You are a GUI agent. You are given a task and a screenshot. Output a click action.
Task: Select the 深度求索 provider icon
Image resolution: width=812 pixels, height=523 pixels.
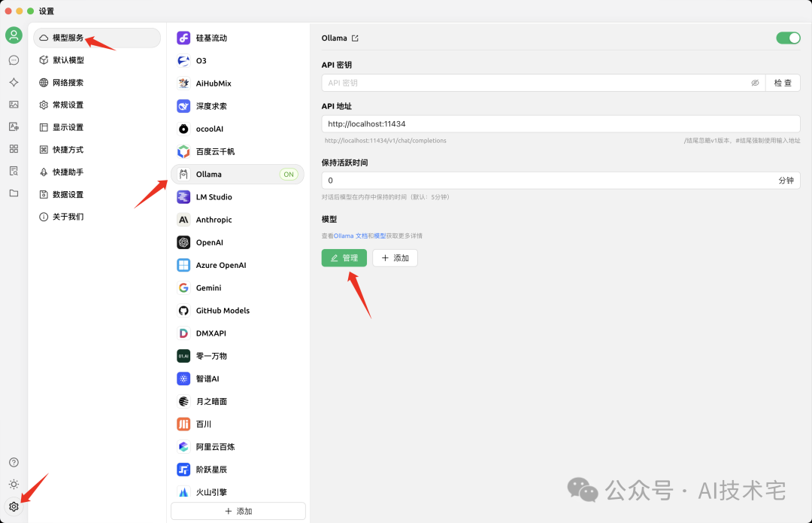(x=183, y=106)
